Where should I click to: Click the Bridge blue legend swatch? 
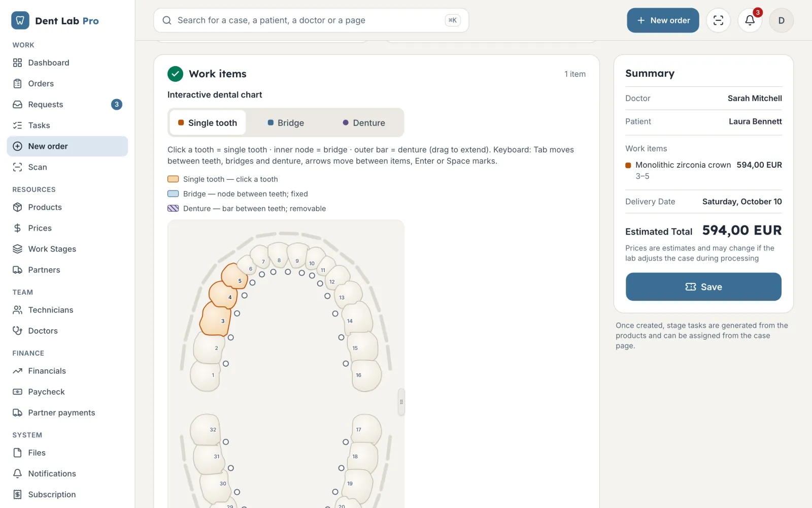point(173,194)
